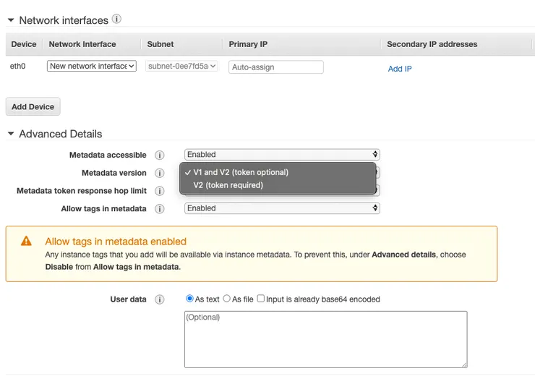535x392 pixels.
Task: Select the As text radio button
Action: click(x=190, y=299)
